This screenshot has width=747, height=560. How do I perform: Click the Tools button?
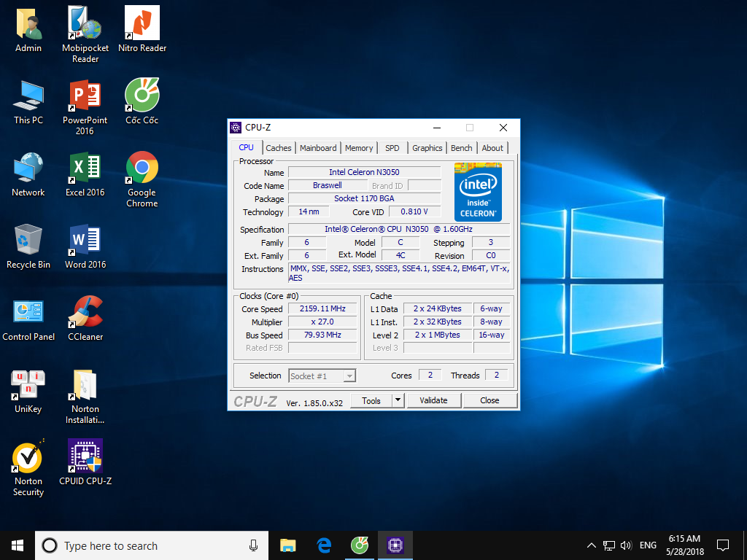tap(371, 400)
